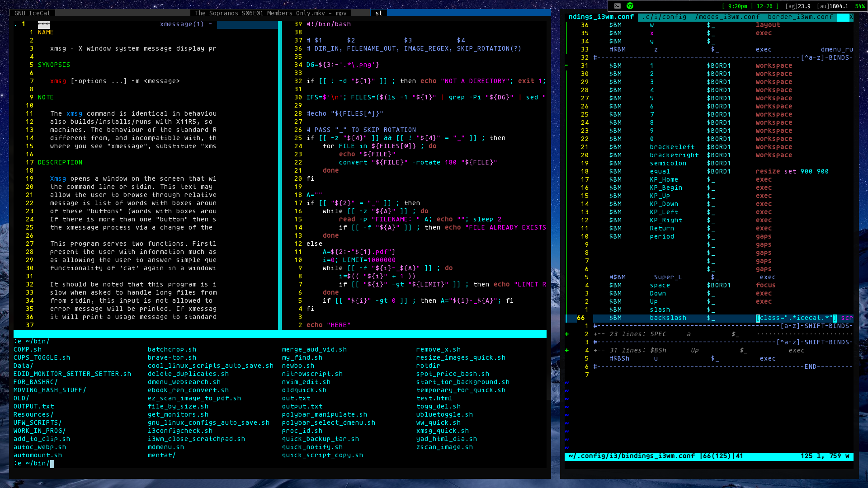
Task: Click 'resize set 900 900' on equal binding
Action: (792, 172)
